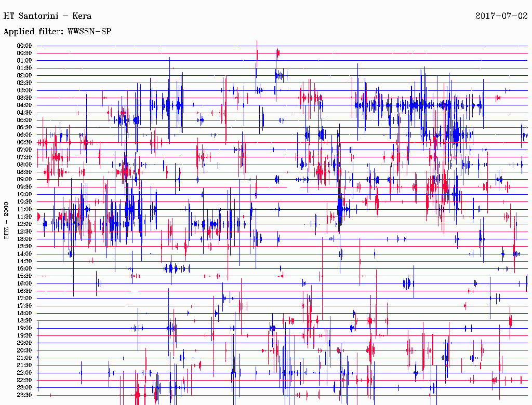
Task: Select the 17:30 time label
Action: [x=24, y=306]
